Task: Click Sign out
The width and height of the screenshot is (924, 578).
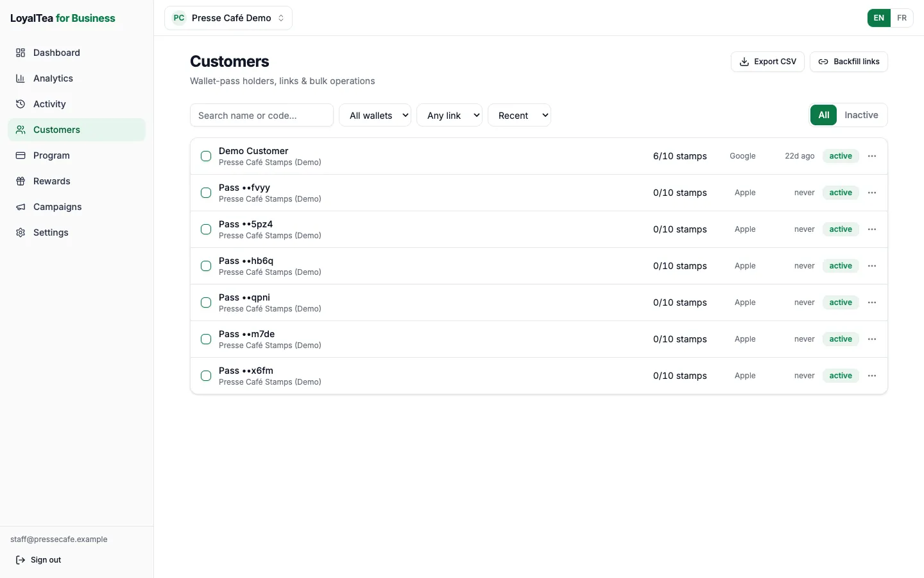Action: [38, 560]
